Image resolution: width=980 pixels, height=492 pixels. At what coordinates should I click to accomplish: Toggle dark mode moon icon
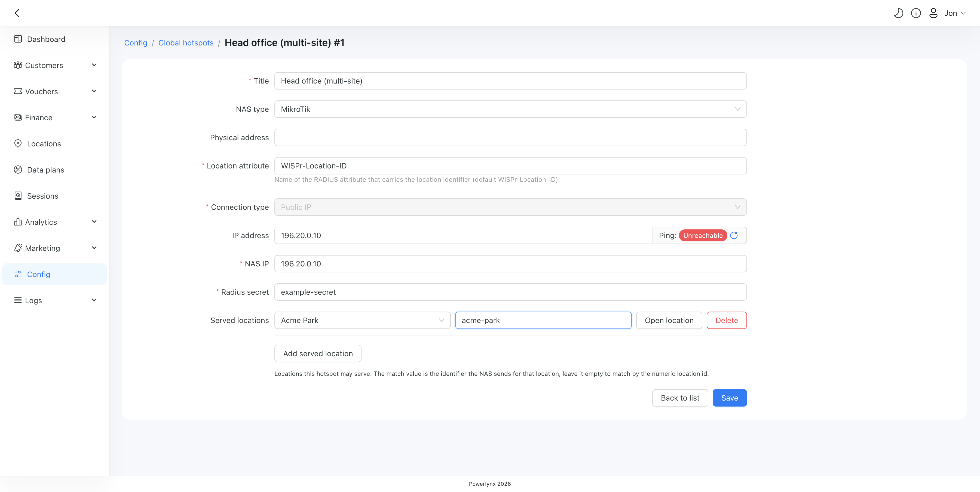(x=898, y=13)
